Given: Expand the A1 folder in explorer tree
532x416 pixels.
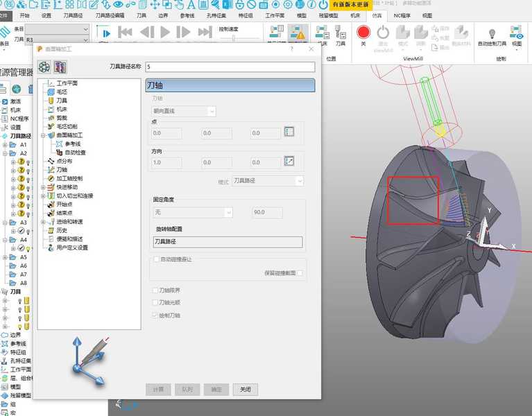Looking at the screenshot, I should [5, 145].
